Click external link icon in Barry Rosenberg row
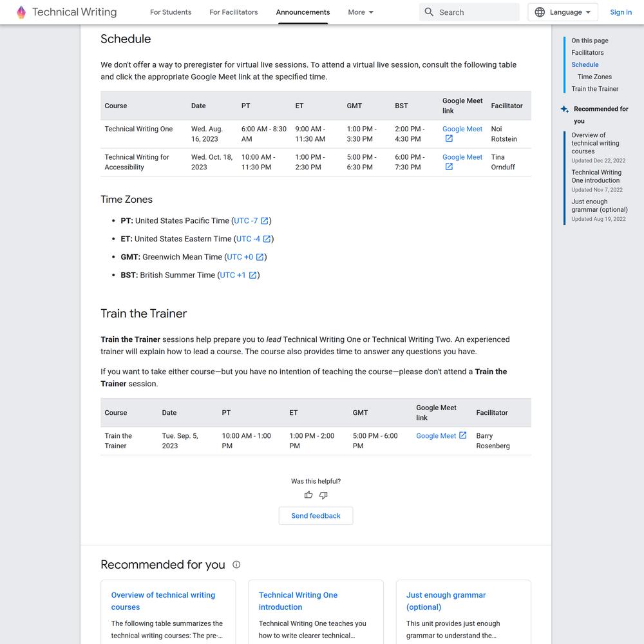Image resolution: width=644 pixels, height=644 pixels. [x=462, y=435]
